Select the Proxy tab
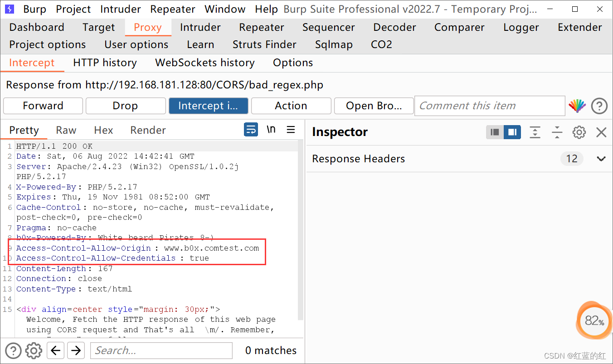This screenshot has height=364, width=613. [148, 27]
